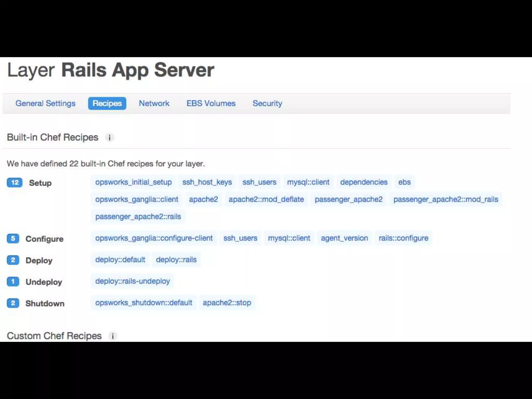Open deploy::rails-undeploy recipe
The image size is (532, 399).
point(132,281)
